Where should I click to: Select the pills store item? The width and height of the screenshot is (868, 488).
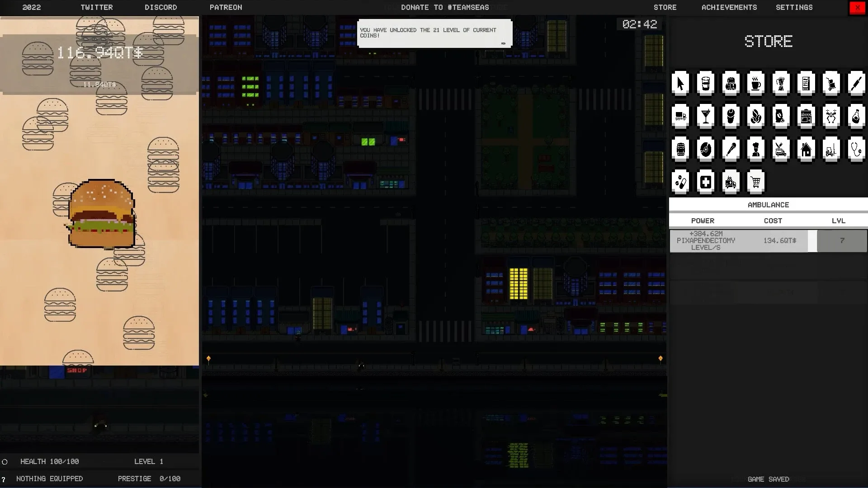(x=680, y=182)
